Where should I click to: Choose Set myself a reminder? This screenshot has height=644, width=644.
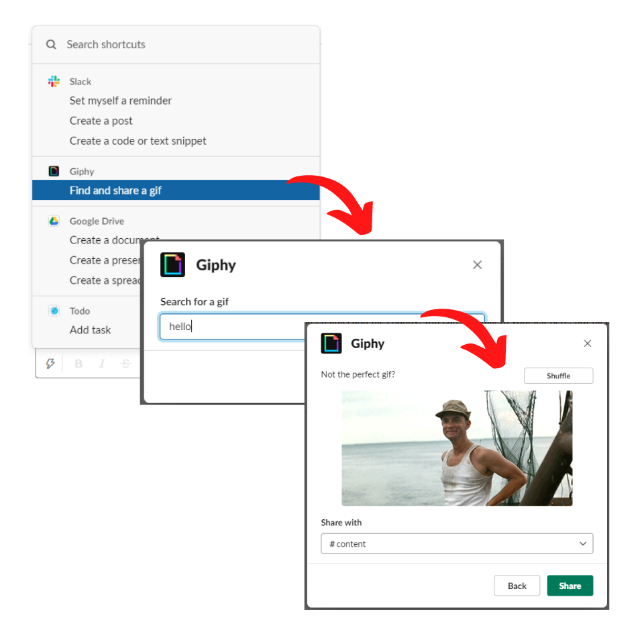coord(121,101)
